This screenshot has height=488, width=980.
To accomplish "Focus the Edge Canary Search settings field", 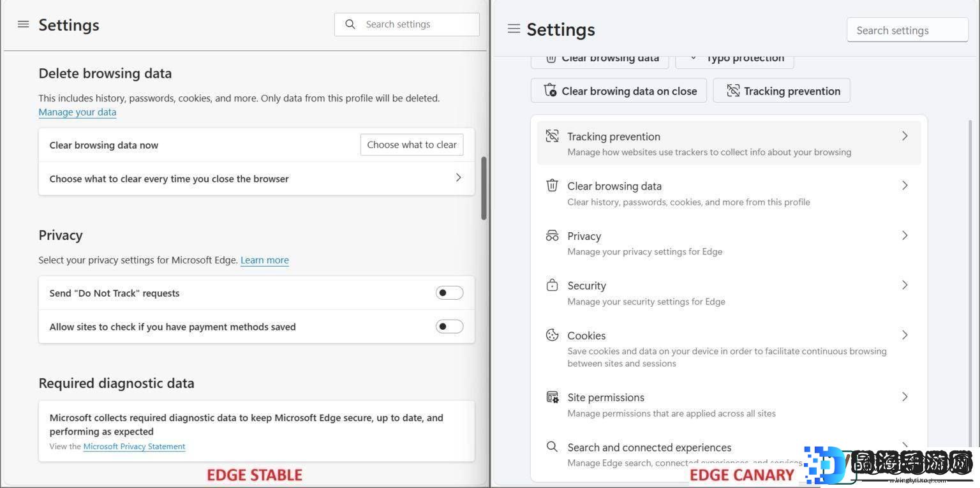I will pyautogui.click(x=907, y=30).
